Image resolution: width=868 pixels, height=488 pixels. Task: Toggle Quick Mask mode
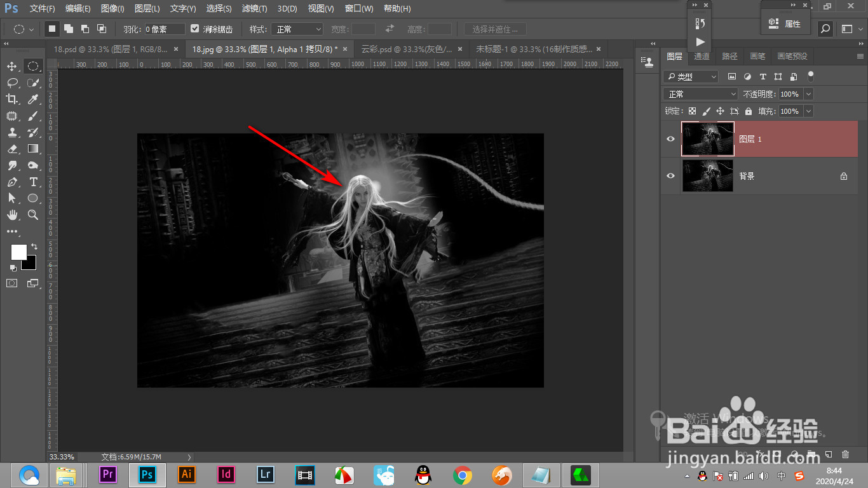[x=12, y=283]
